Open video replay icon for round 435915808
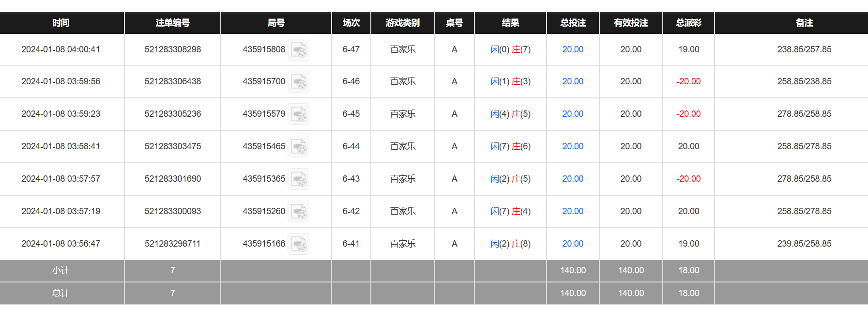The image size is (868, 313). coord(298,50)
